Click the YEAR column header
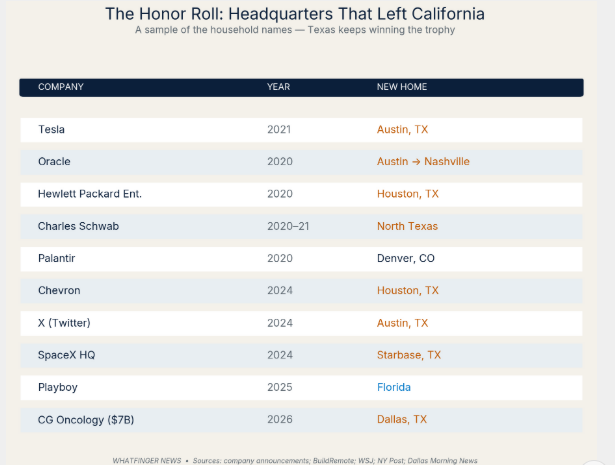 click(278, 87)
